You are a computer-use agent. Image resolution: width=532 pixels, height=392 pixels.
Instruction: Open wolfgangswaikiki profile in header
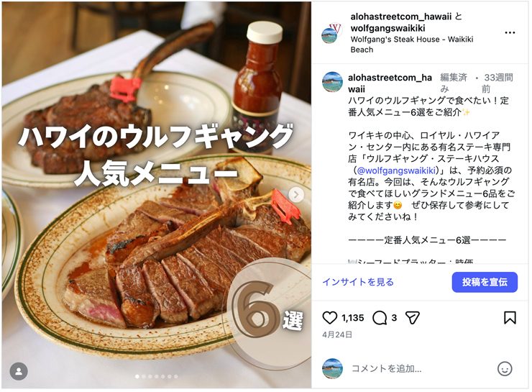coord(387,28)
